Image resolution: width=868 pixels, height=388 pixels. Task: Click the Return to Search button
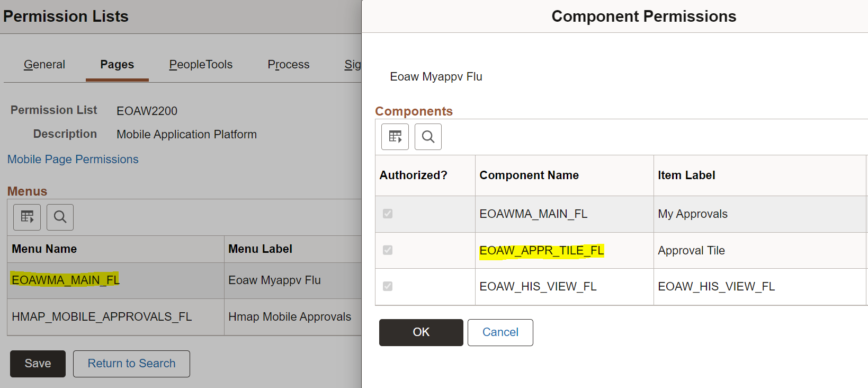click(131, 364)
